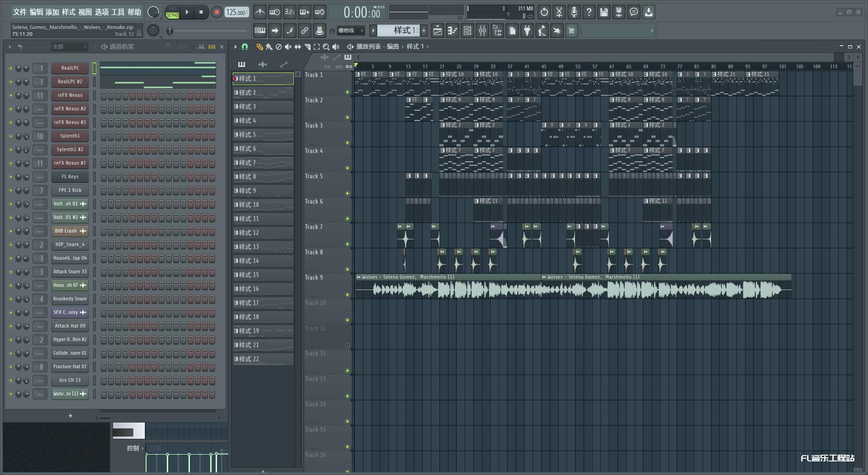This screenshot has height=475, width=868.
Task: Add a new channel with plus button
Action: click(x=71, y=416)
